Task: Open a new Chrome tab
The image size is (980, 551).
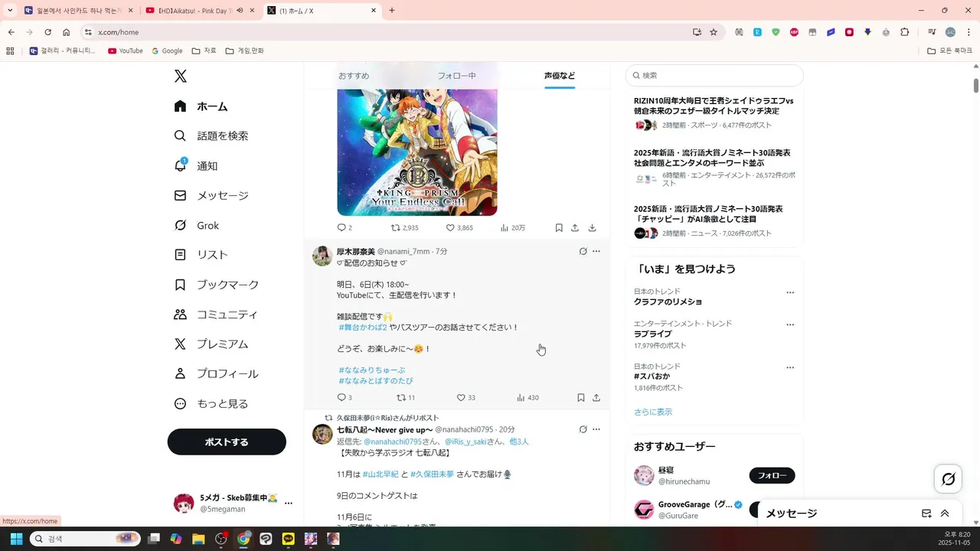Action: [x=392, y=11]
